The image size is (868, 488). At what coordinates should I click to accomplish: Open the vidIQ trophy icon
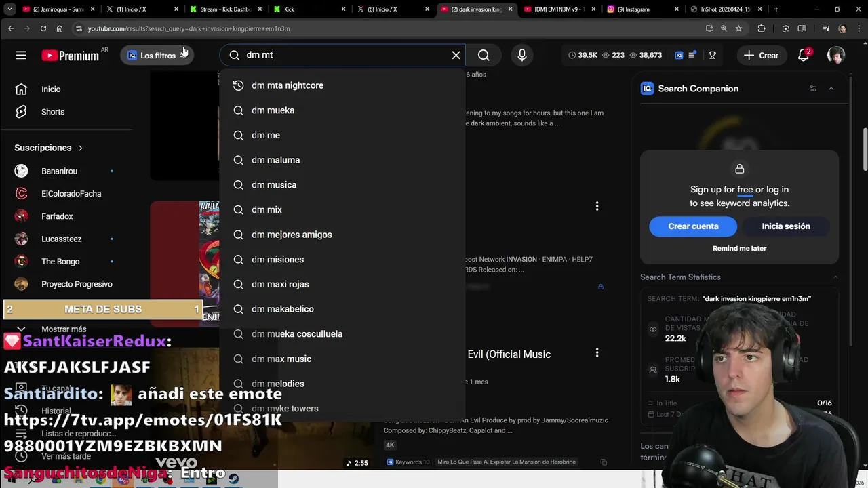pos(712,55)
